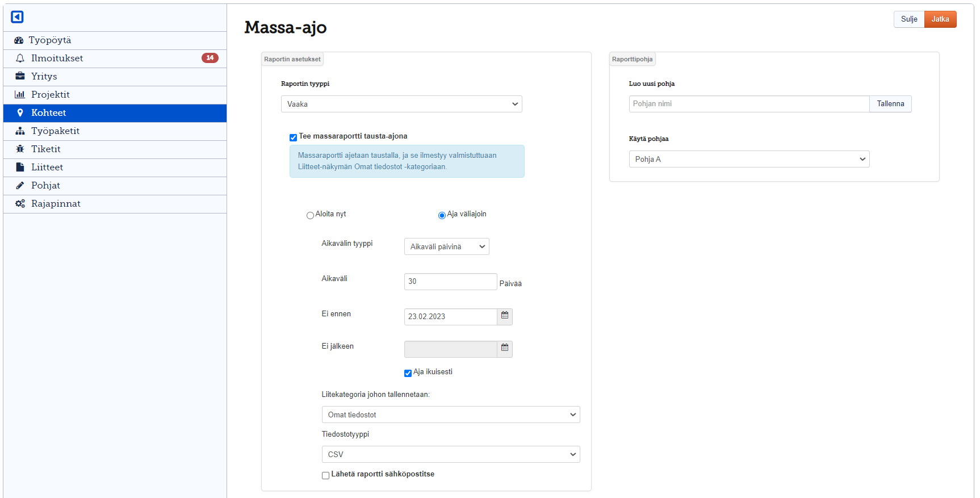Viewport: 980px width, 498px height.
Task: Click the Ei ennen date field
Action: 451,317
